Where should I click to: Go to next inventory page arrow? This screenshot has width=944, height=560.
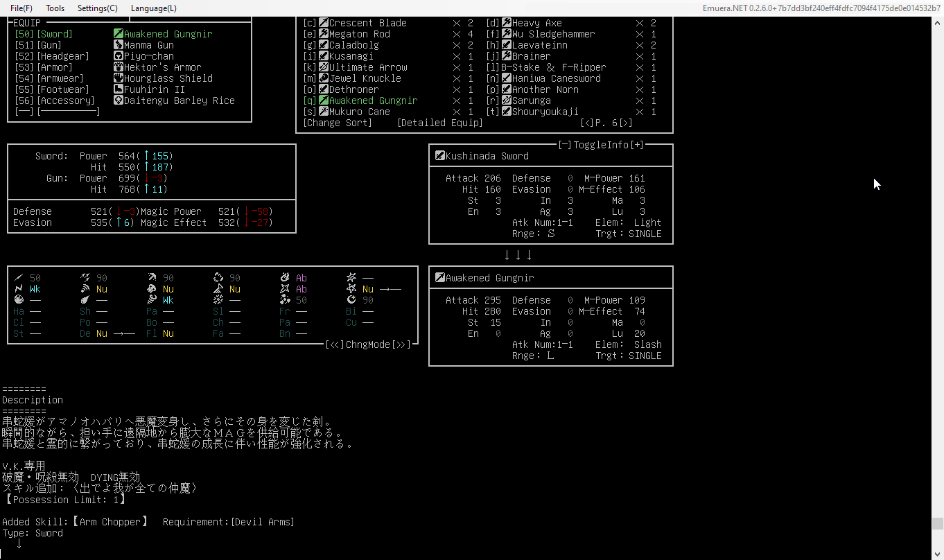(626, 123)
